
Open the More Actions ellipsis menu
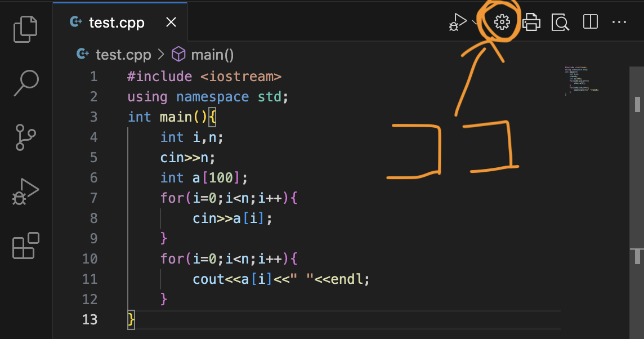(x=619, y=23)
